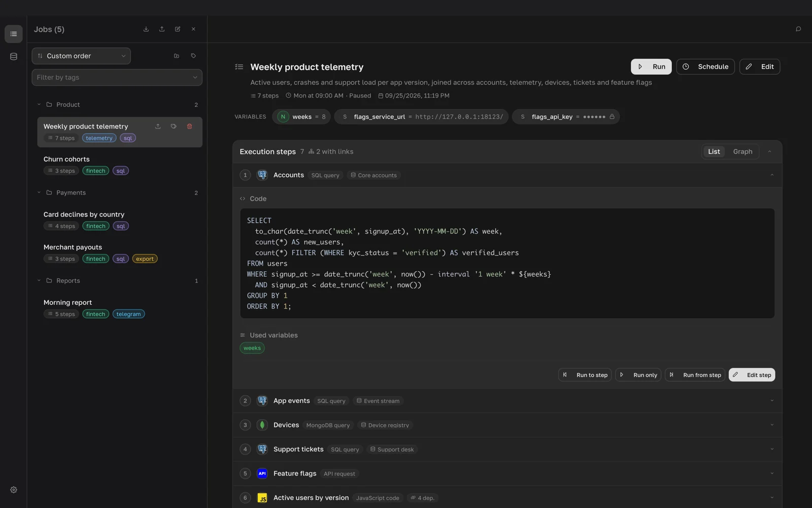Collapse the Product folder
This screenshot has width=812, height=508.
click(x=39, y=105)
